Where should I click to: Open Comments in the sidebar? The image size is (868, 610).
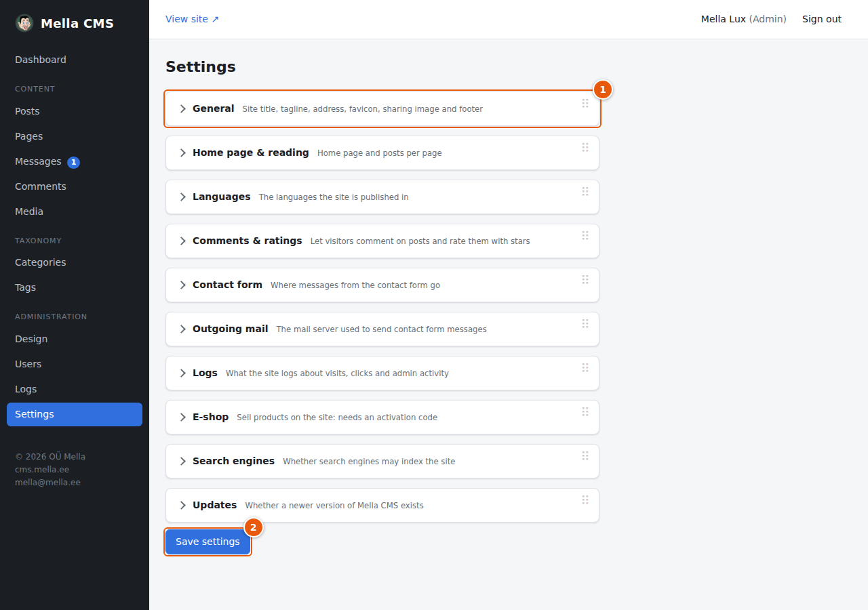point(75,186)
